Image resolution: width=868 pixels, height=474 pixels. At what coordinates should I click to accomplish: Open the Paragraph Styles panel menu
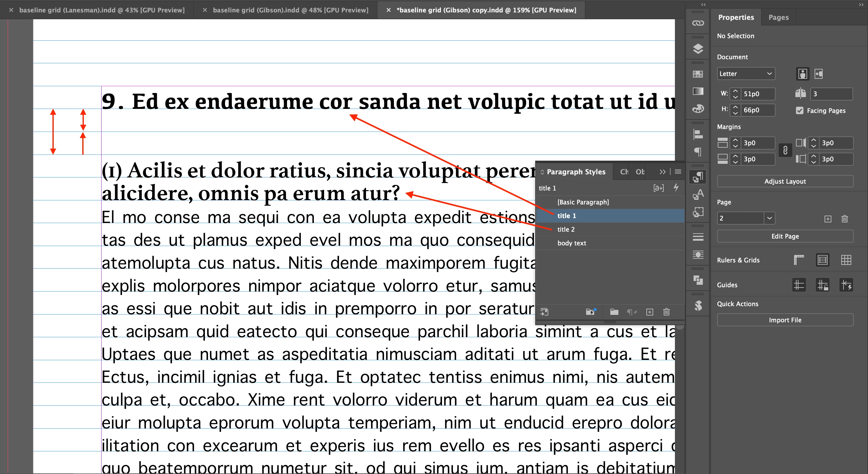678,172
